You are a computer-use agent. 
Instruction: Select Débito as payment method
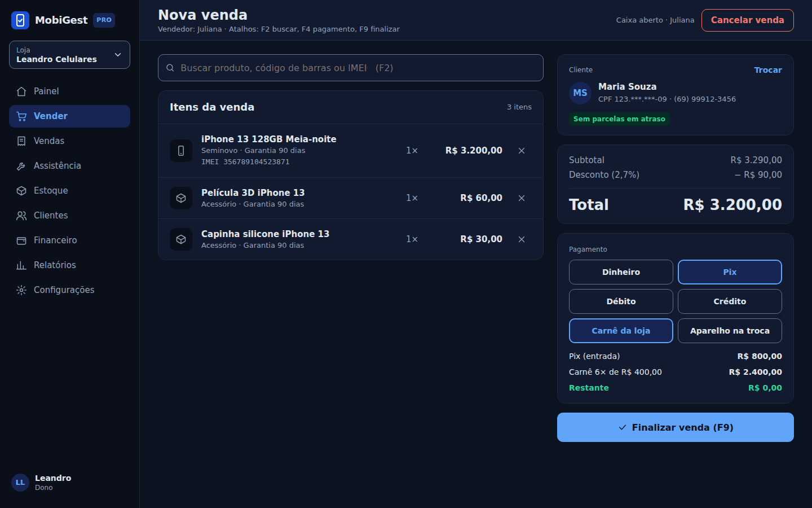pyautogui.click(x=621, y=301)
